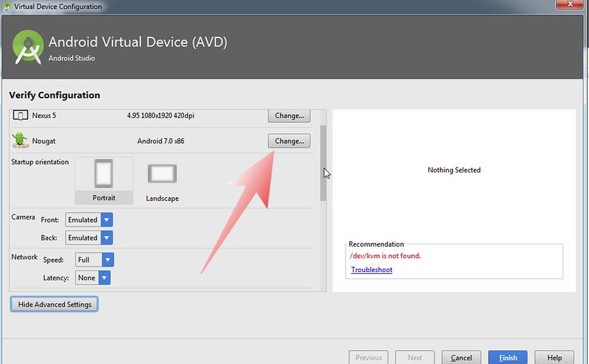Open the Front camera dropdown
Image resolution: width=589 pixels, height=364 pixels.
[x=89, y=219]
